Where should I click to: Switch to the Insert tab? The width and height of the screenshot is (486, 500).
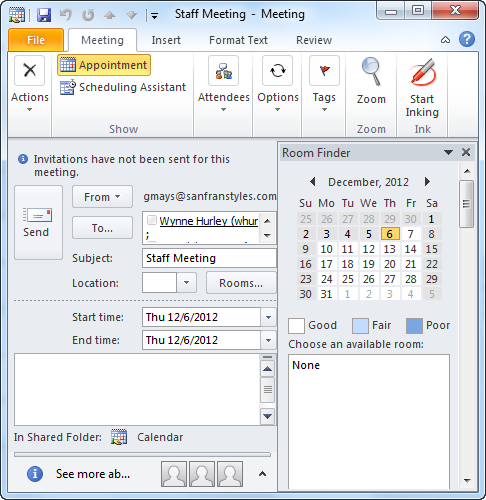pos(166,40)
